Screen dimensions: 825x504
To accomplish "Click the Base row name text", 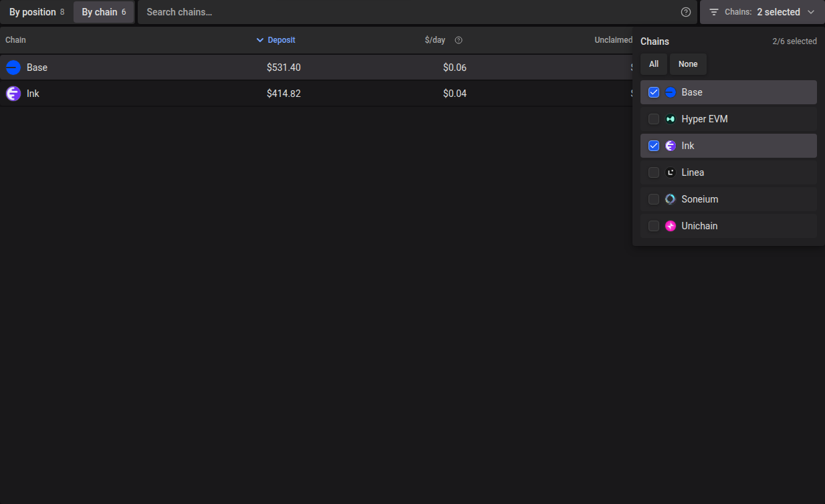I will [x=37, y=68].
